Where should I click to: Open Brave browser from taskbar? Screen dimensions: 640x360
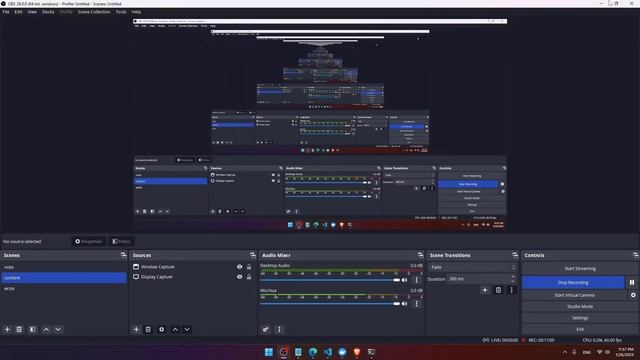click(x=357, y=352)
